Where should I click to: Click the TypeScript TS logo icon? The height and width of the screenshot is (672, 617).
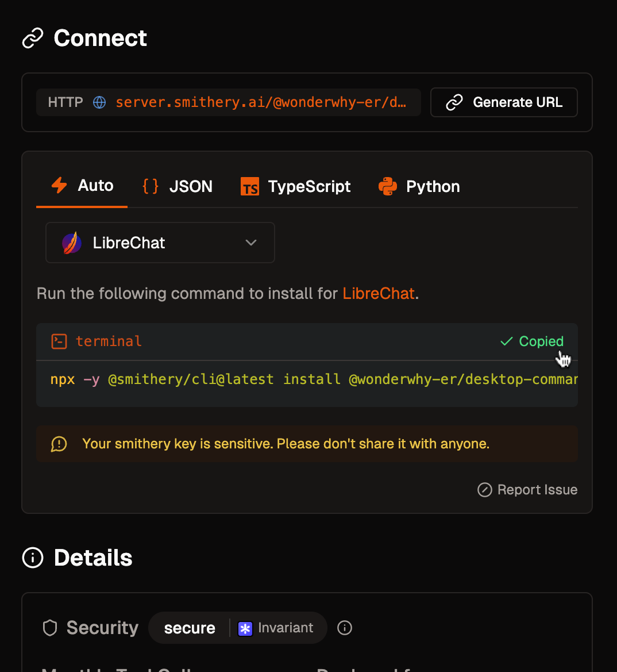250,187
